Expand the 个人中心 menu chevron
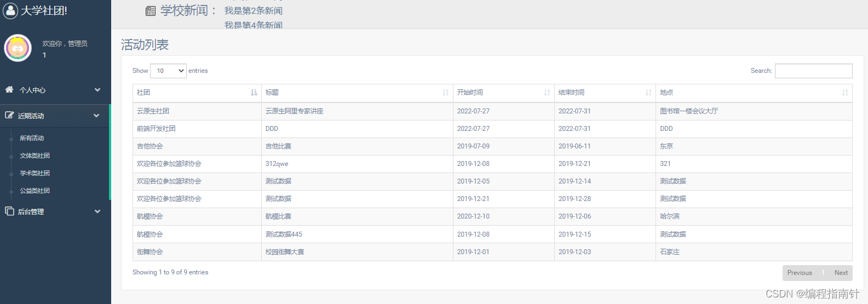Screen dimensions: 868x304 click(97, 90)
